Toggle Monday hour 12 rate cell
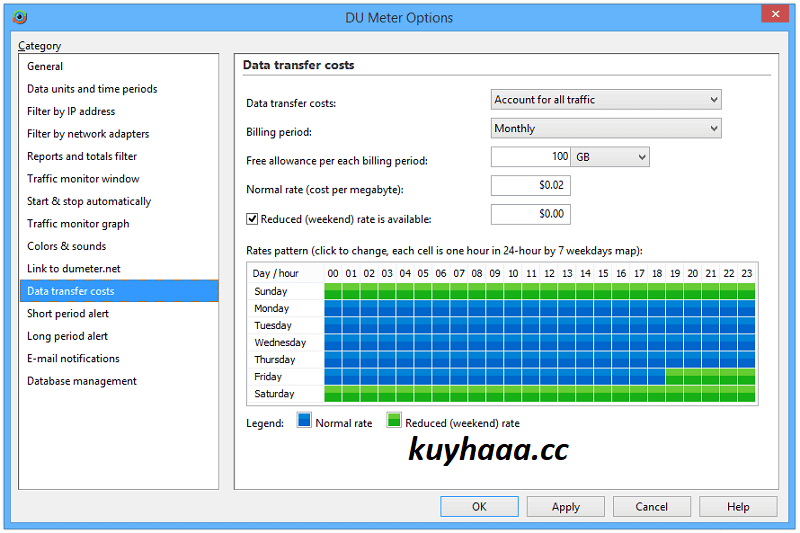The height and width of the screenshot is (533, 800). (x=549, y=308)
